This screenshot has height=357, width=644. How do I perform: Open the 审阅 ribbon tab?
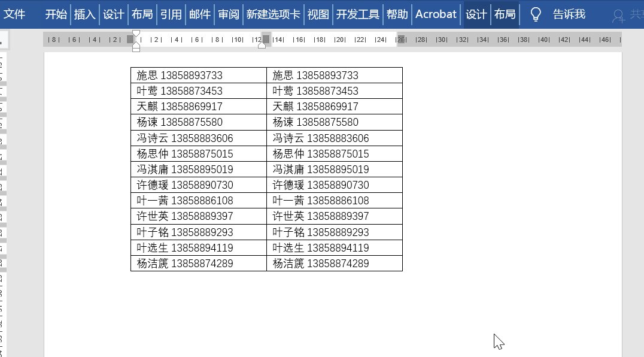[x=229, y=14]
